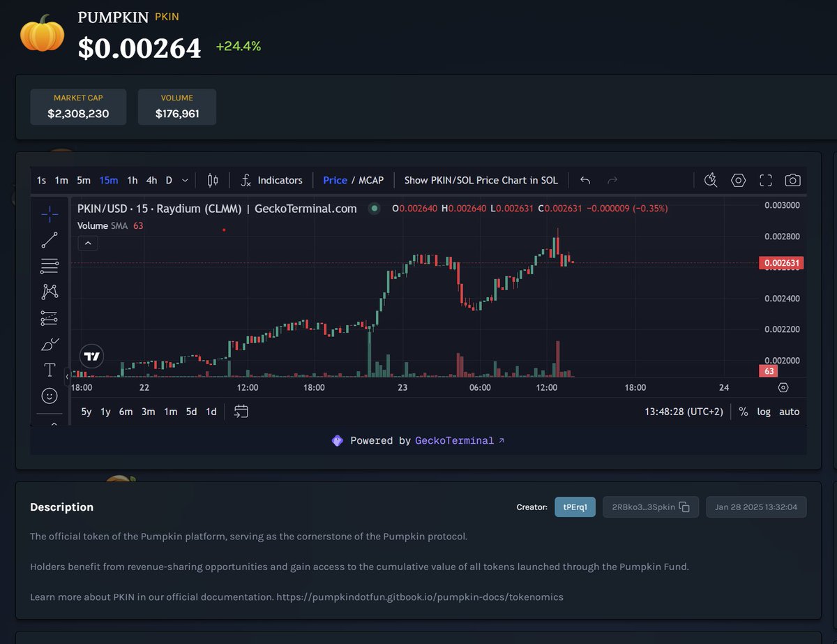Enter fullscreen mode on the chart
837x644 pixels.
point(765,180)
